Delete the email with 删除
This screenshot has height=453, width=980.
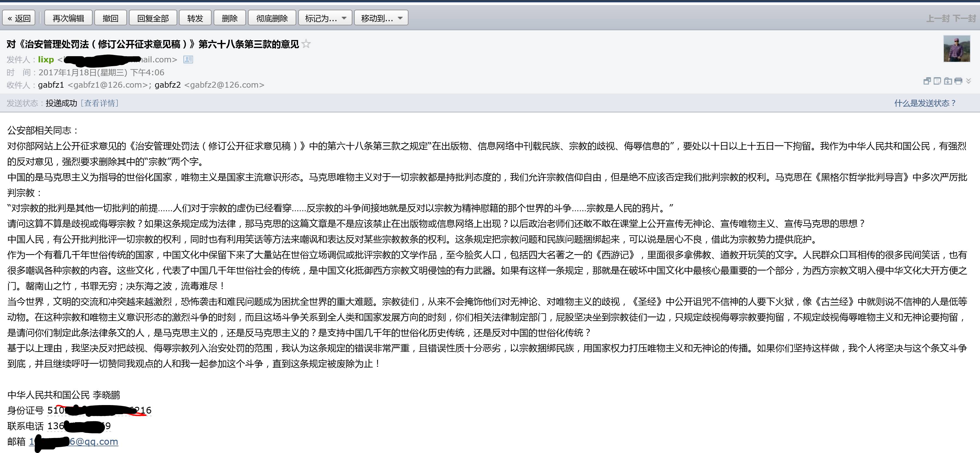click(230, 17)
